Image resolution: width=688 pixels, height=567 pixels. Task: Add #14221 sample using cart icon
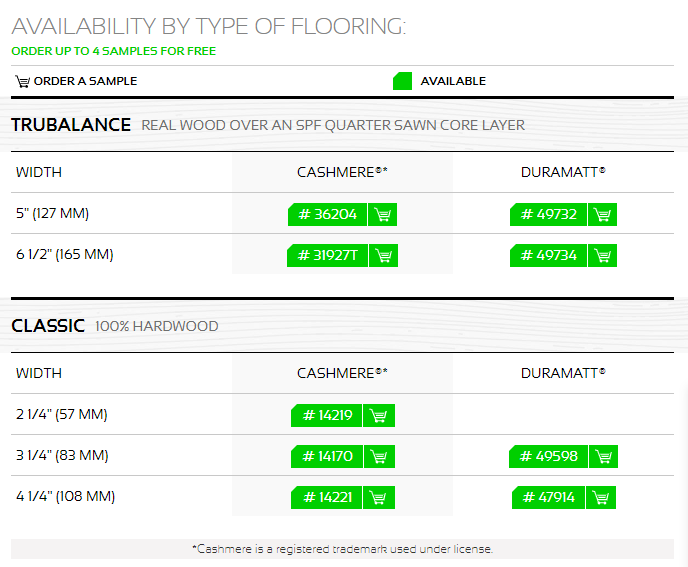click(379, 497)
